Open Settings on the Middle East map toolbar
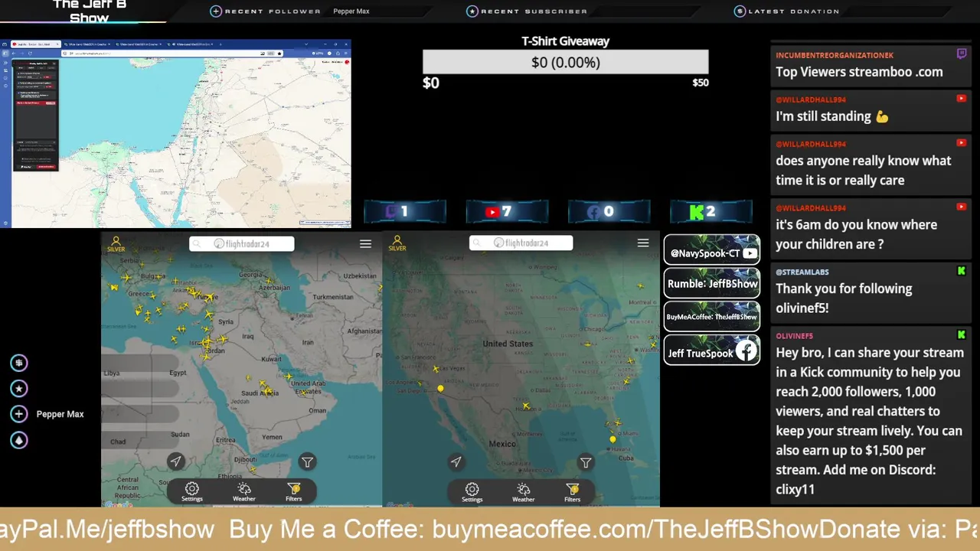This screenshot has width=980, height=551. pos(191,492)
